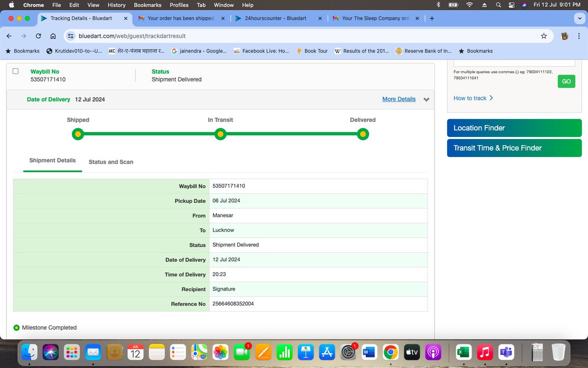Image resolution: width=588 pixels, height=368 pixels.
Task: Open Wi-Fi status in menu bar
Action: 469,5
